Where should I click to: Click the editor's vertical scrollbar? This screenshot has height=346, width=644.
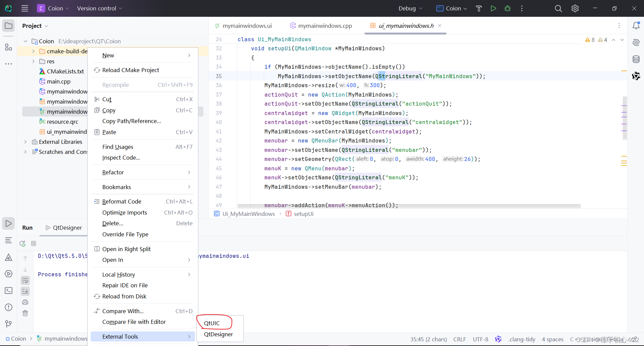coord(625,117)
